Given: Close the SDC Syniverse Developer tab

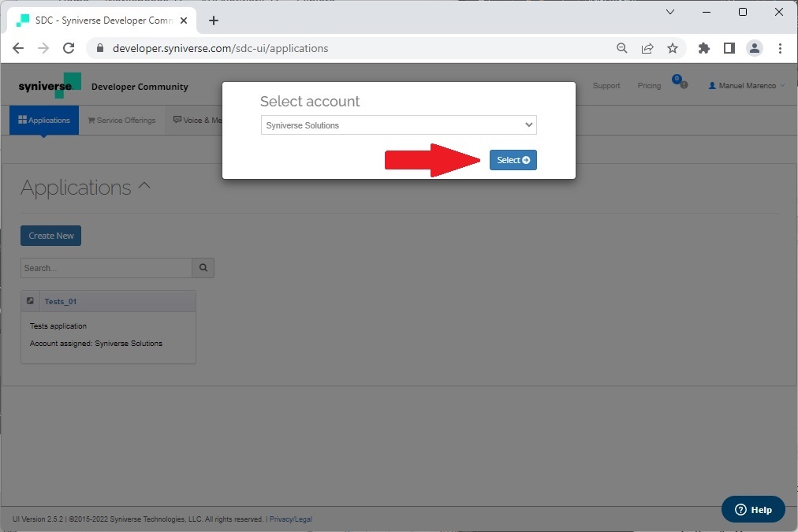Looking at the screenshot, I should (184, 20).
